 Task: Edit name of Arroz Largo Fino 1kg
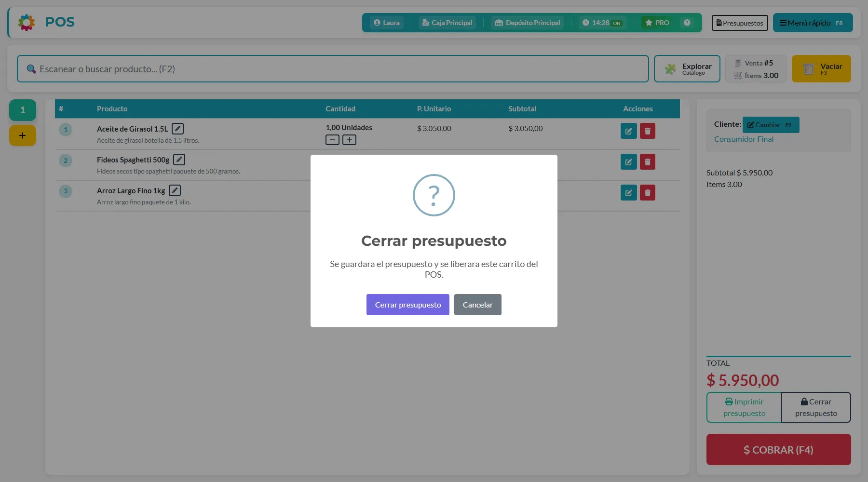pyautogui.click(x=175, y=190)
